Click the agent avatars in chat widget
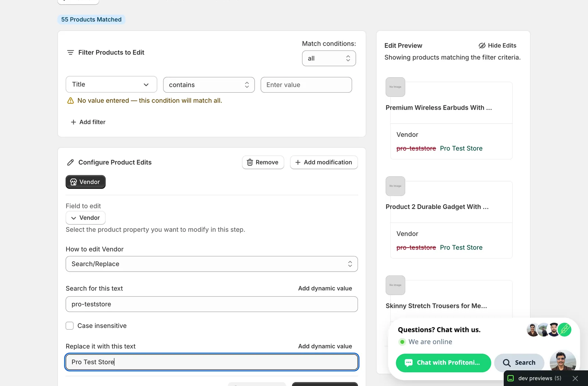The height and width of the screenshot is (386, 588). pos(549,330)
